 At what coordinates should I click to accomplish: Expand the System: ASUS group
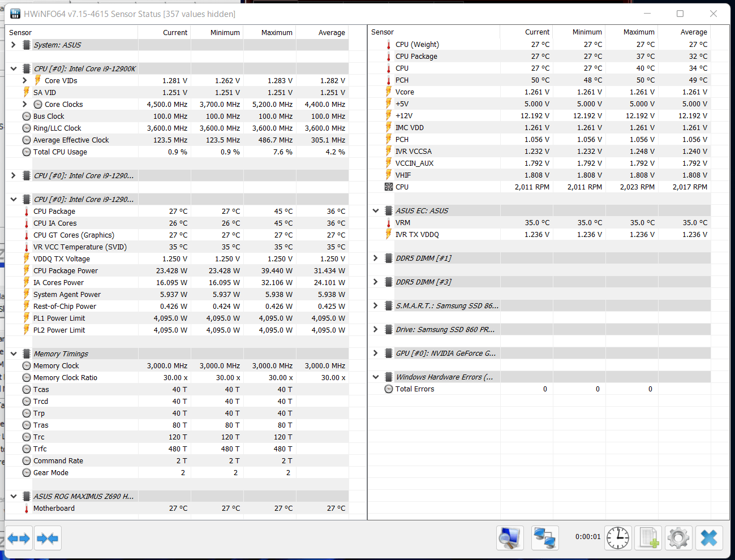(x=14, y=45)
